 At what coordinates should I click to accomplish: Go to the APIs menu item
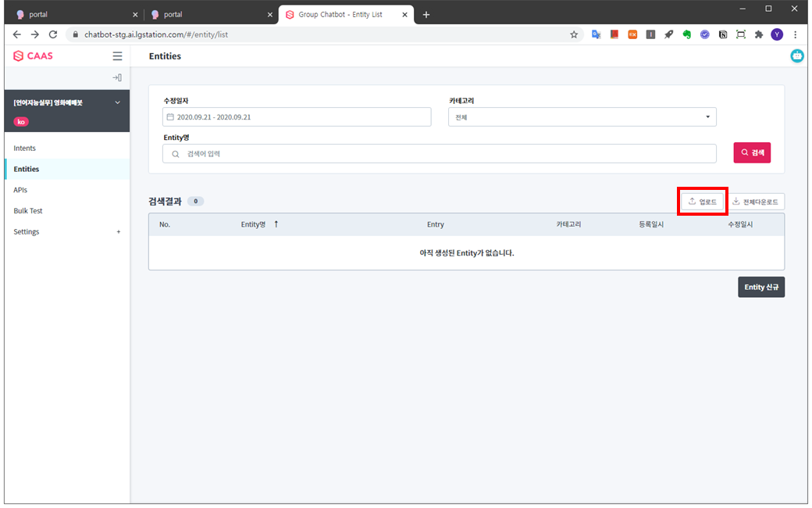tap(20, 190)
